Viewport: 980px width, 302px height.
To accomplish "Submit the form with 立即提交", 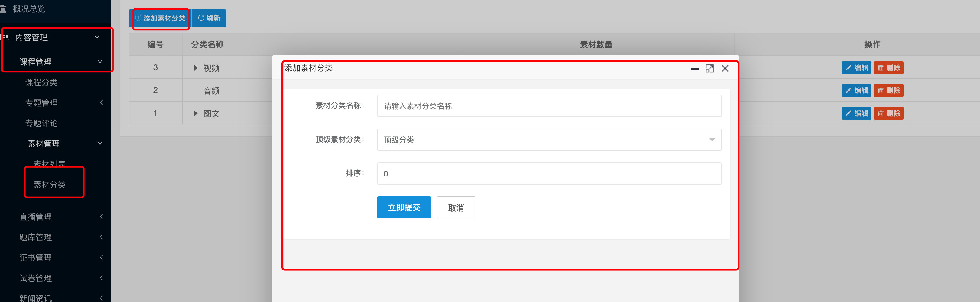I will point(404,208).
